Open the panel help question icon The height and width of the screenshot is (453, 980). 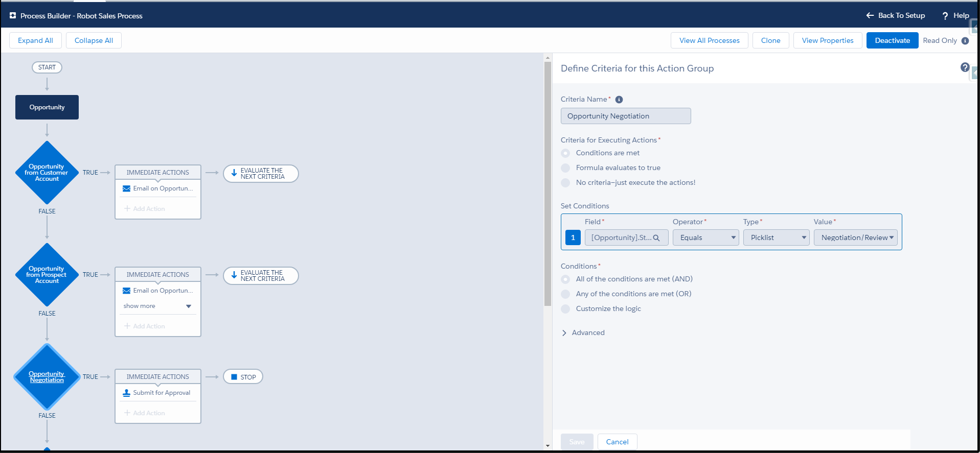pos(965,67)
